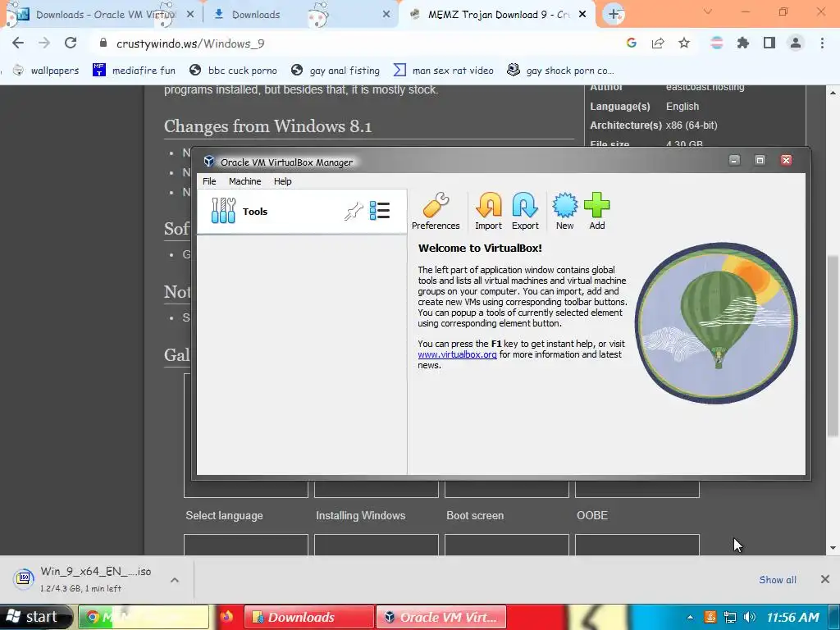The width and height of the screenshot is (840, 630).
Task: Switch to the Downloads browser tab
Action: click(x=300, y=15)
